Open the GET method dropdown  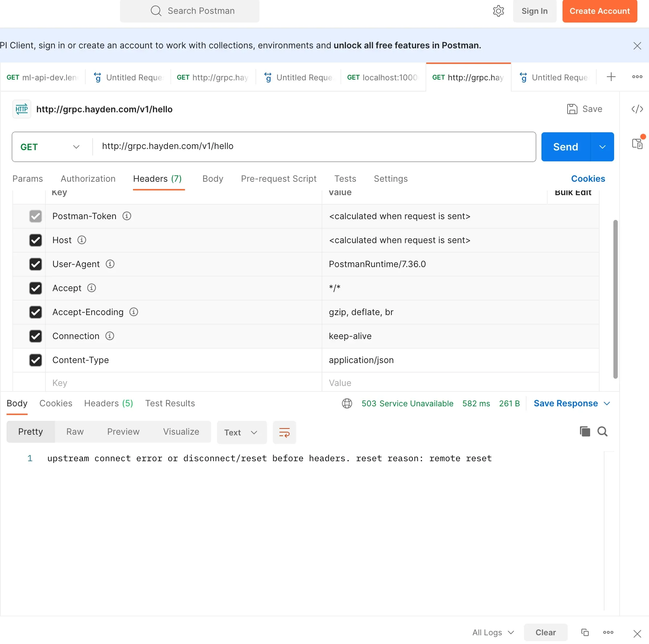coord(50,147)
